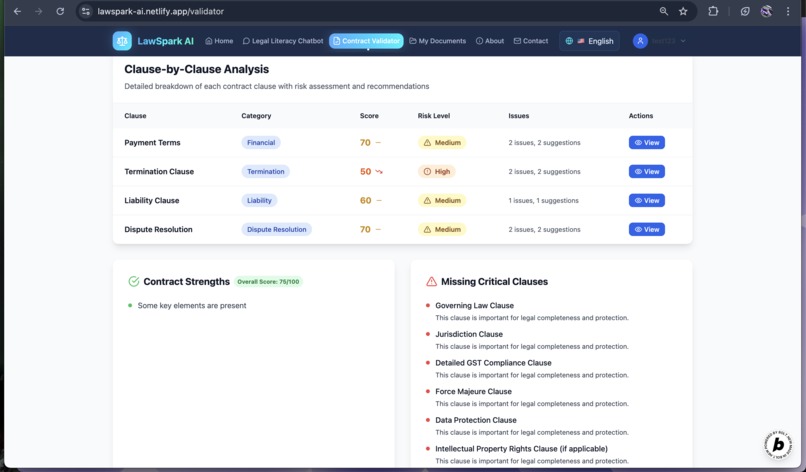The width and height of the screenshot is (806, 472).
Task: View the Payment Terms clause details
Action: (647, 143)
